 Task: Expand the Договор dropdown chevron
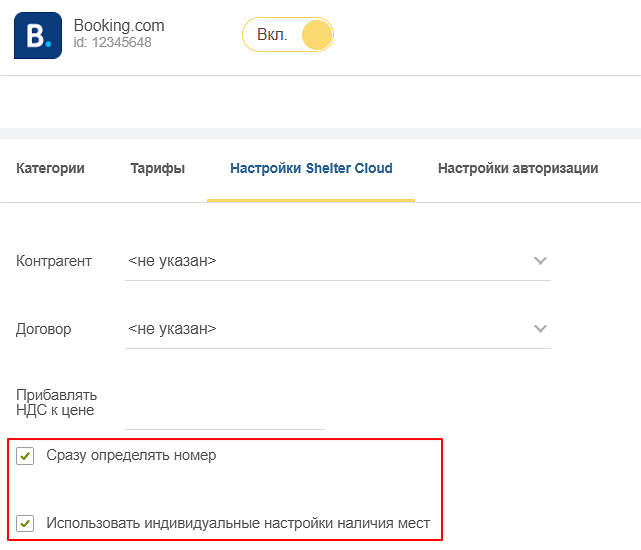(540, 328)
